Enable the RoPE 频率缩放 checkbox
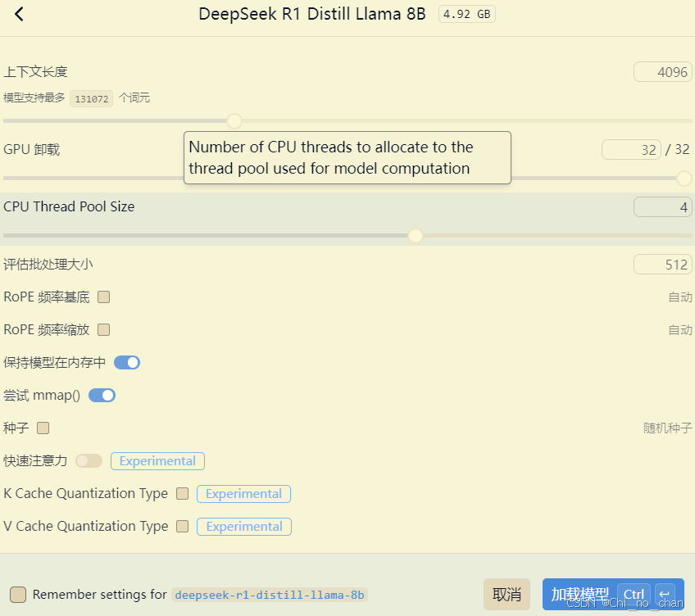 click(x=104, y=330)
